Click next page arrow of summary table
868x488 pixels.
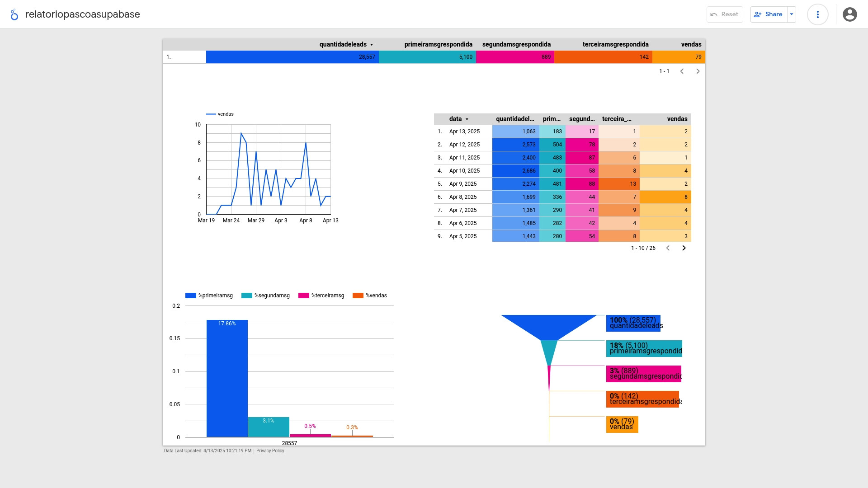698,71
